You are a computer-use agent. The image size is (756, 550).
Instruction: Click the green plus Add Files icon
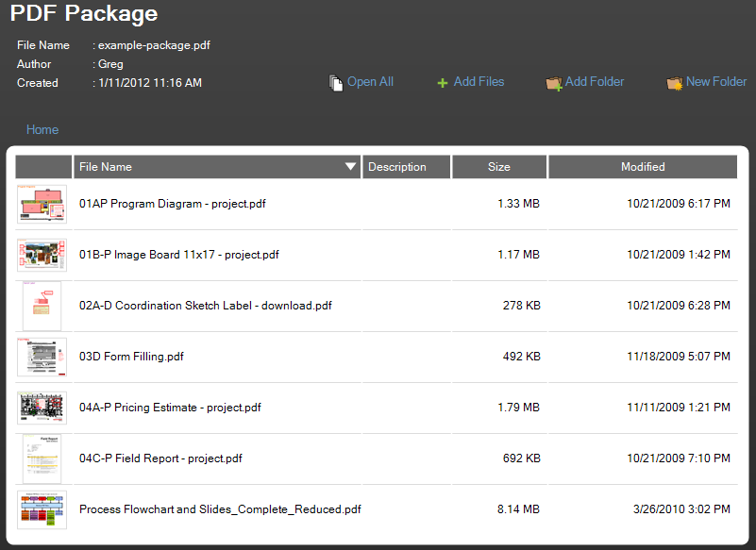[x=442, y=83]
